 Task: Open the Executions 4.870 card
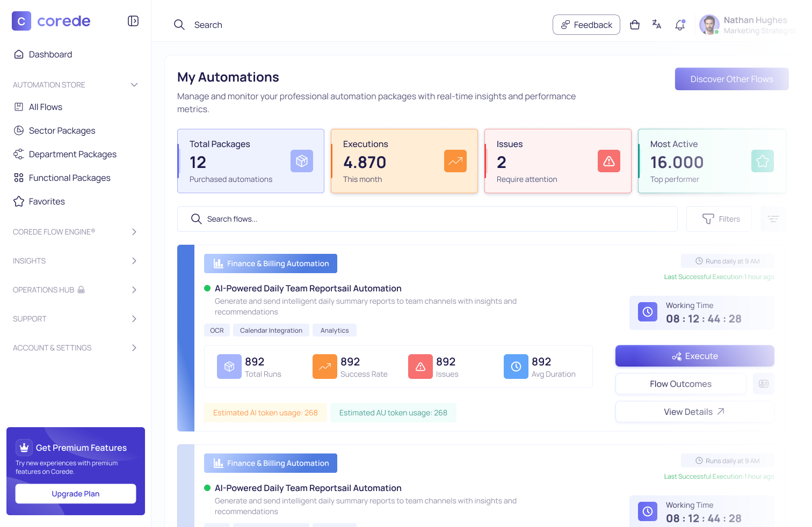coord(404,161)
